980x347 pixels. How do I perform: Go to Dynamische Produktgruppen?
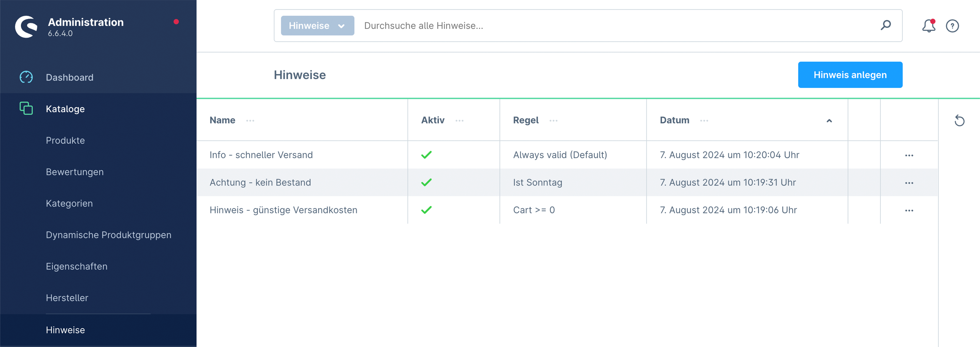(x=108, y=235)
